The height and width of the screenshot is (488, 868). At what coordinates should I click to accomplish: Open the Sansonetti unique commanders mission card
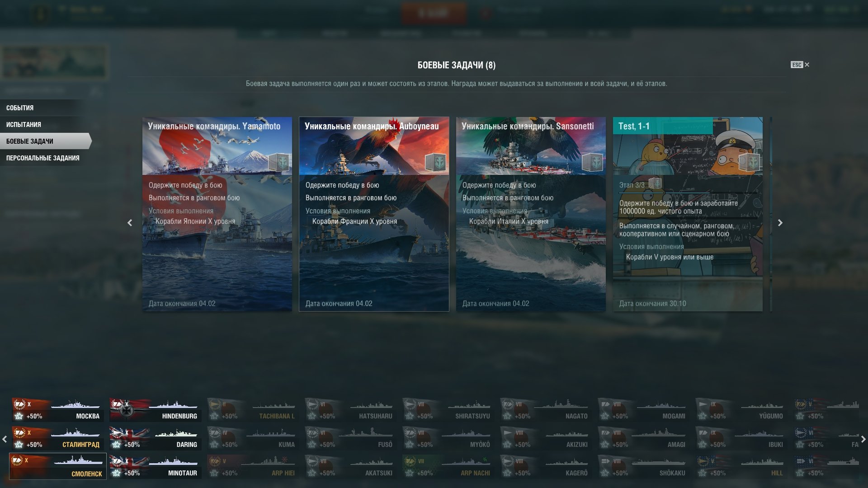point(531,214)
